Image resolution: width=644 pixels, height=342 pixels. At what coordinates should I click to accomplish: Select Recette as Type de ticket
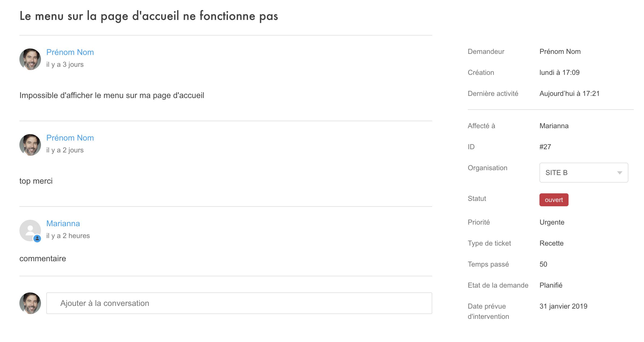pos(551,243)
